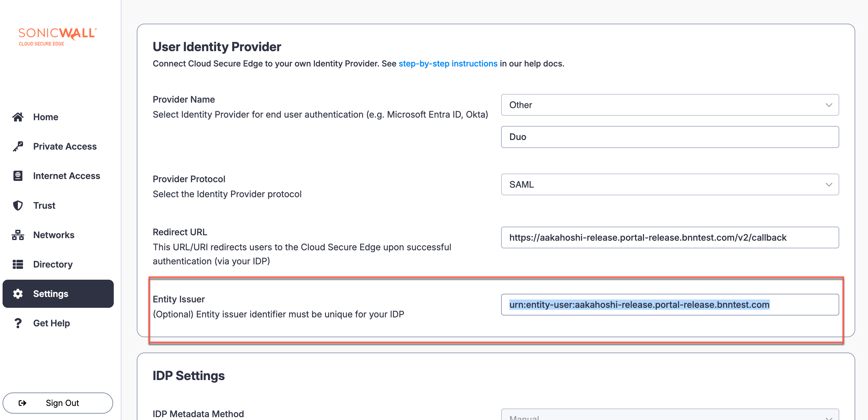The width and height of the screenshot is (868, 420).
Task: Click the Settings gear icon
Action: pyautogui.click(x=18, y=294)
